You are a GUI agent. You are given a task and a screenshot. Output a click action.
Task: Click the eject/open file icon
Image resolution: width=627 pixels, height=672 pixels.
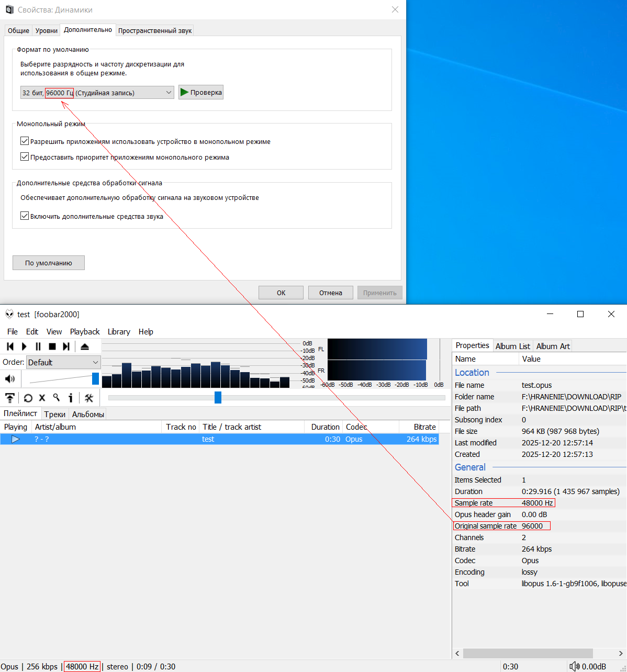[85, 346]
